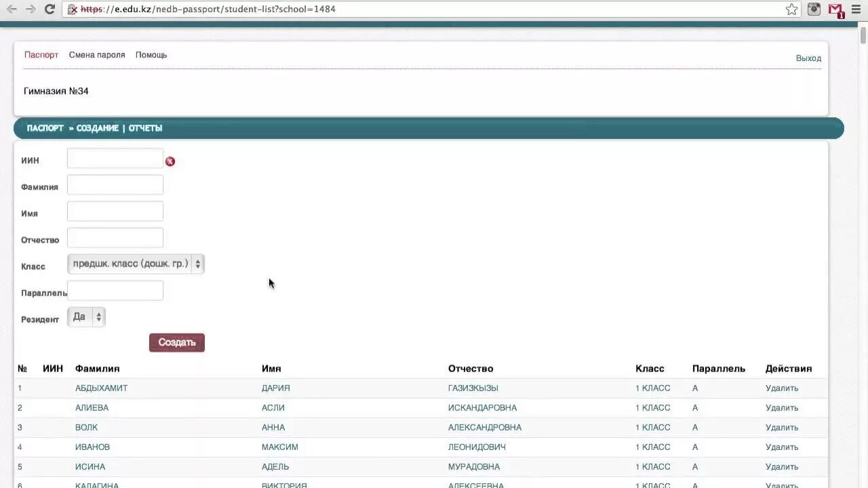Screen dimensions: 868x488
Task: Click СОЗДАНИЕ in the teal navigation bar
Action: click(97, 128)
